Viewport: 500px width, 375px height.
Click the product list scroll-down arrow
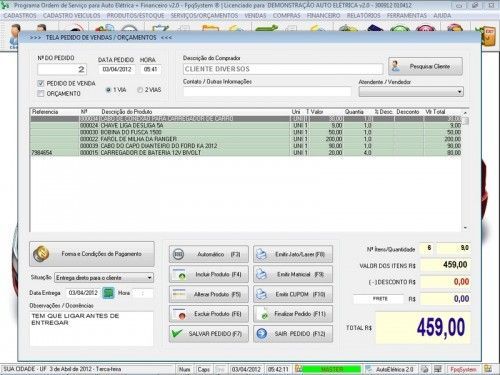coord(465,228)
